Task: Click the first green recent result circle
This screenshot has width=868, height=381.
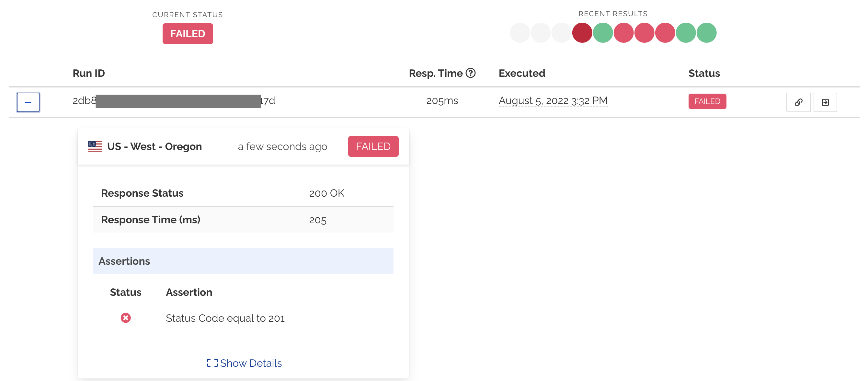Action: coord(602,33)
